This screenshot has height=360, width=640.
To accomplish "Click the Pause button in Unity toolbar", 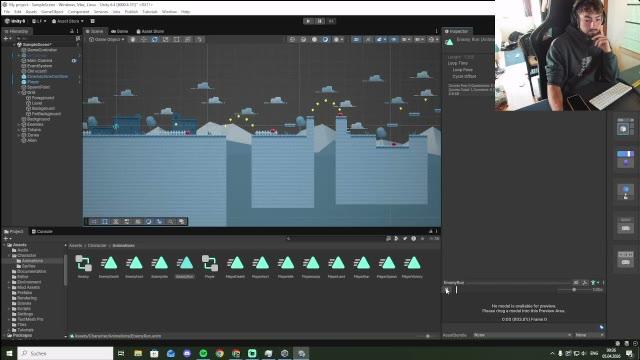I will pos(320,21).
